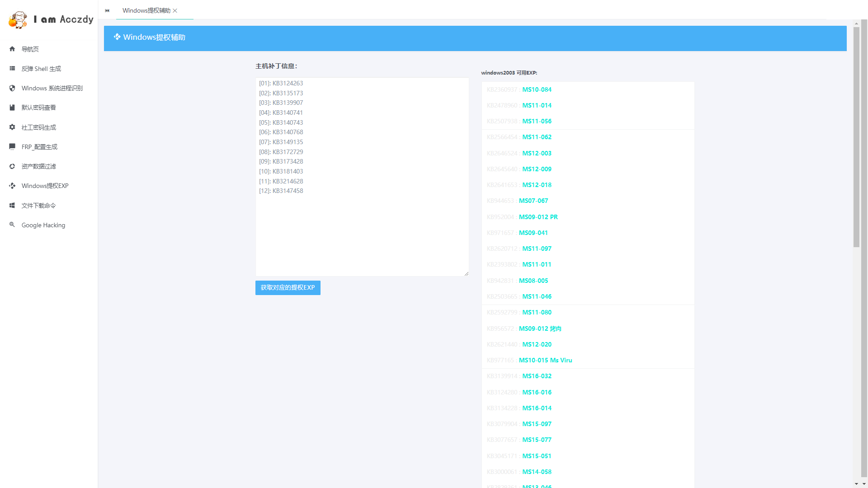The width and height of the screenshot is (868, 488).
Task: Click the page vertical scrollbar thumb
Action: [x=856, y=137]
